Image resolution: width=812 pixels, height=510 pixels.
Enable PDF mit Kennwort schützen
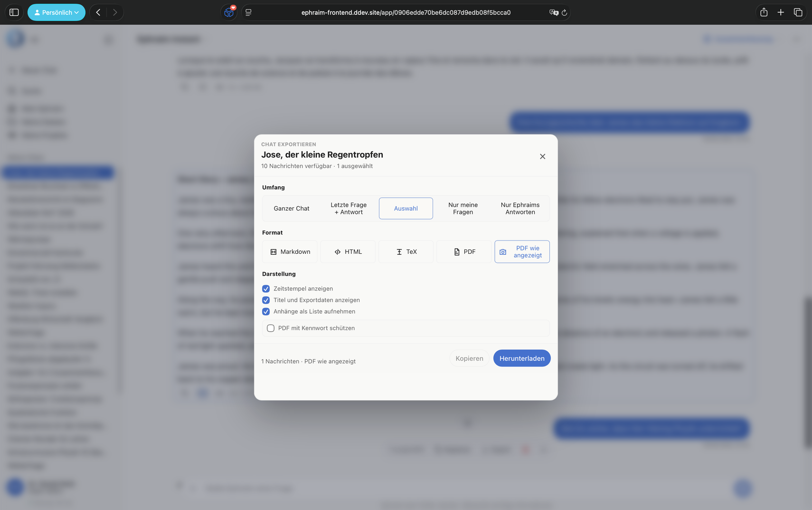271,328
